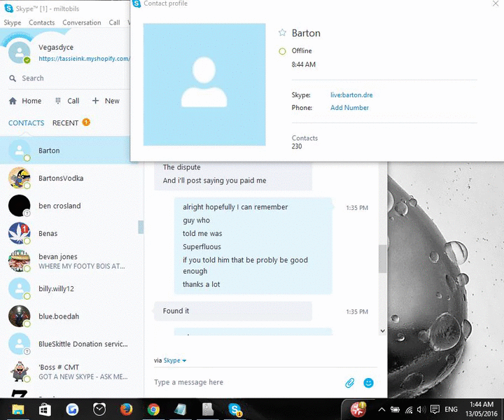Screen dimensions: 504x420
Task: Open the emoticon smiley picker
Action: (368, 383)
